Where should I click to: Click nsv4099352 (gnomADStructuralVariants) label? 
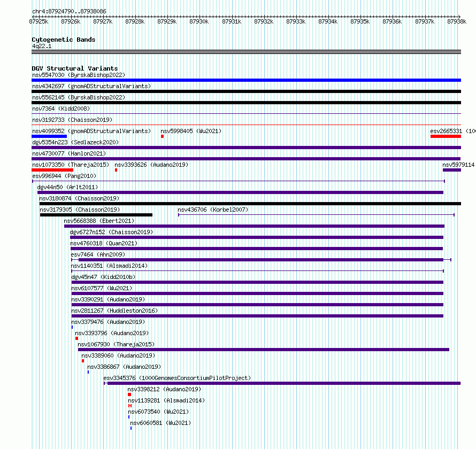click(x=91, y=131)
